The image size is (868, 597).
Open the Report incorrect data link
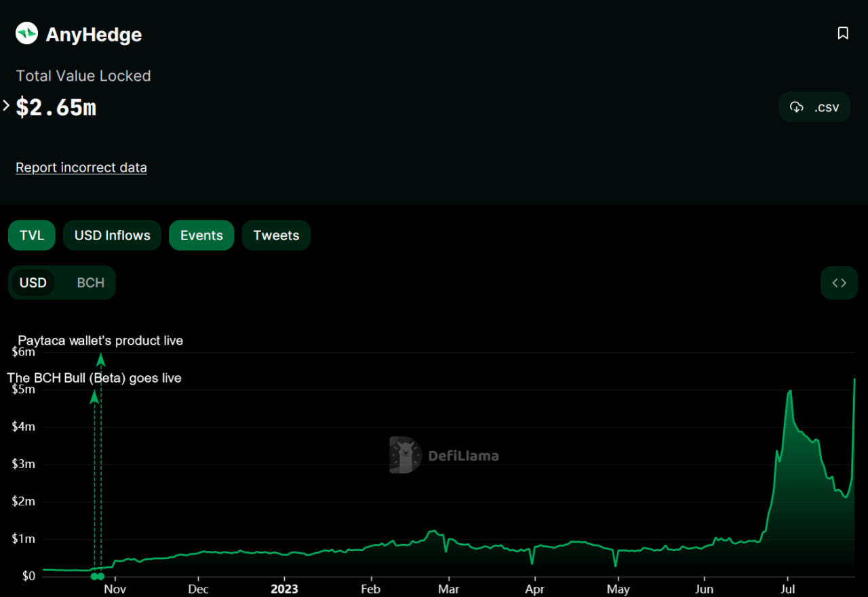(x=81, y=168)
